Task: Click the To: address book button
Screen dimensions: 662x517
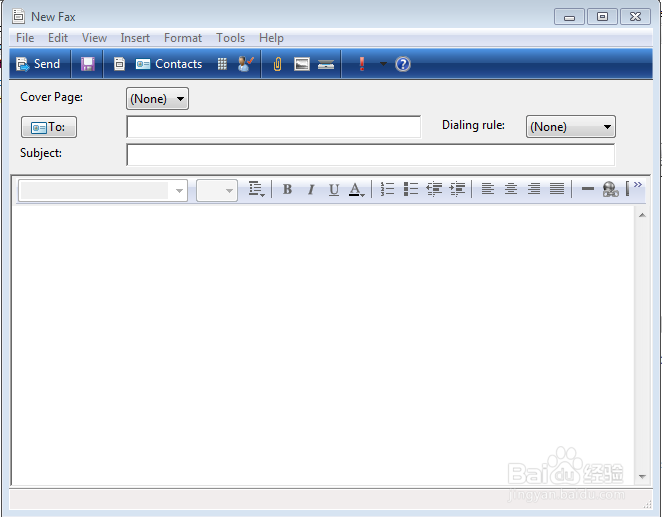Action: [49, 127]
